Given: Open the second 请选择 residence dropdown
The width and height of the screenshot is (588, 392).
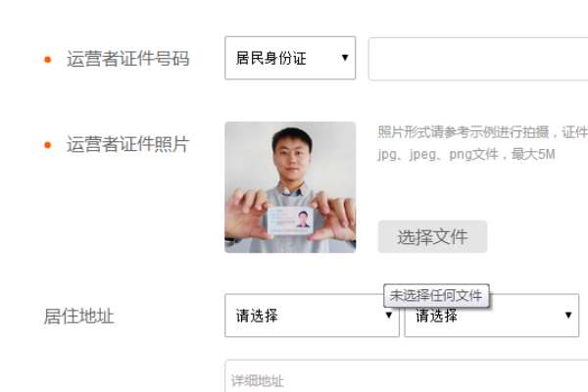Looking at the screenshot, I should pos(491,316).
